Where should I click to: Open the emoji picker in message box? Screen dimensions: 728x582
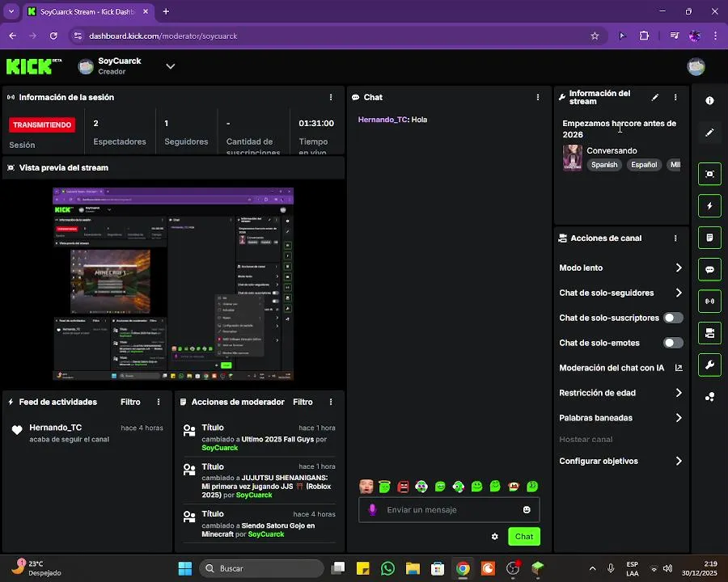click(527, 509)
